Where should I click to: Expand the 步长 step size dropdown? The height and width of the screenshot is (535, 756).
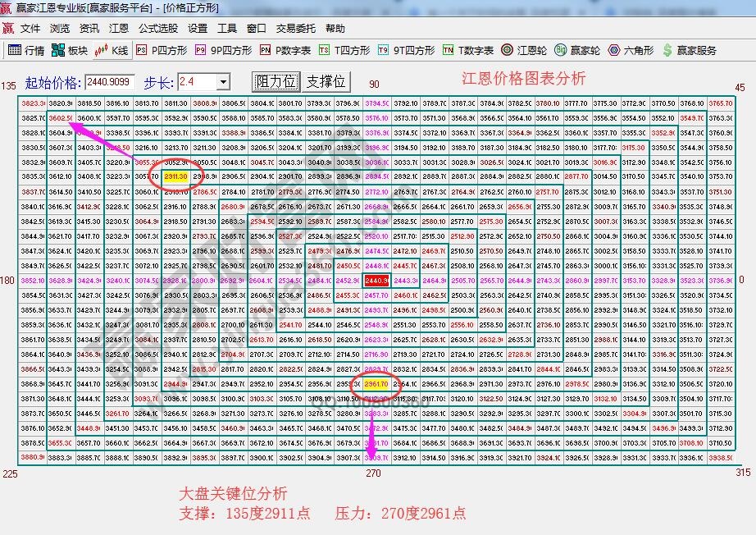pos(225,82)
